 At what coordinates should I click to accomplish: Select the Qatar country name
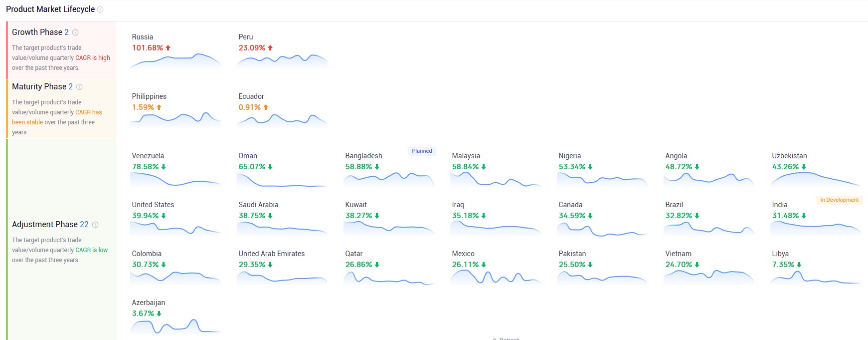point(354,254)
